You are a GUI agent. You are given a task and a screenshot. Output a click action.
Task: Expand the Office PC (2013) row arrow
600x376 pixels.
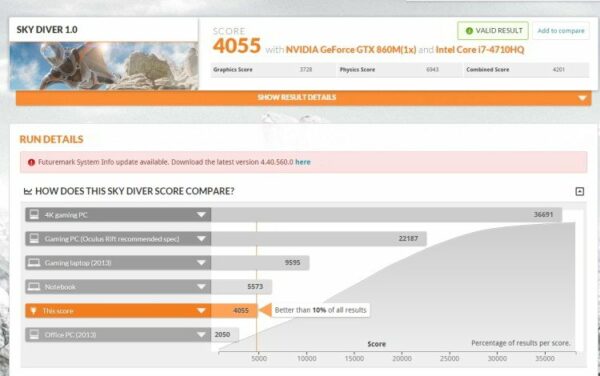point(201,335)
